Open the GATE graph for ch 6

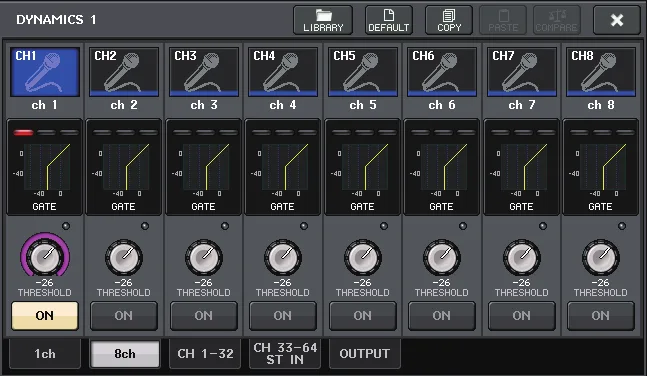click(442, 167)
